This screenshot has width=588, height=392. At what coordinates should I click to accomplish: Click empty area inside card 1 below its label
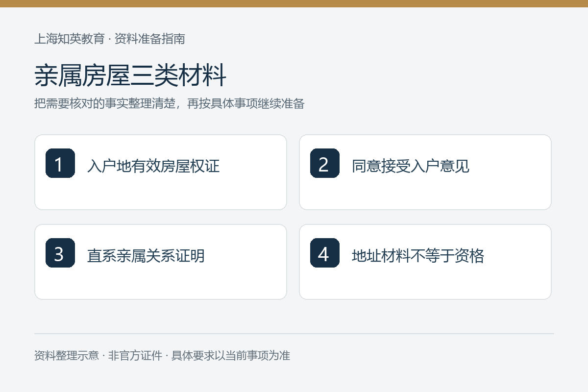pyautogui.click(x=161, y=194)
